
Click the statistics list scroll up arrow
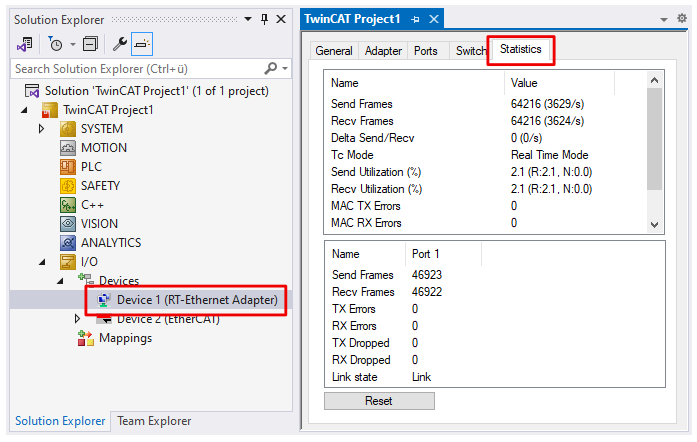coord(654,80)
